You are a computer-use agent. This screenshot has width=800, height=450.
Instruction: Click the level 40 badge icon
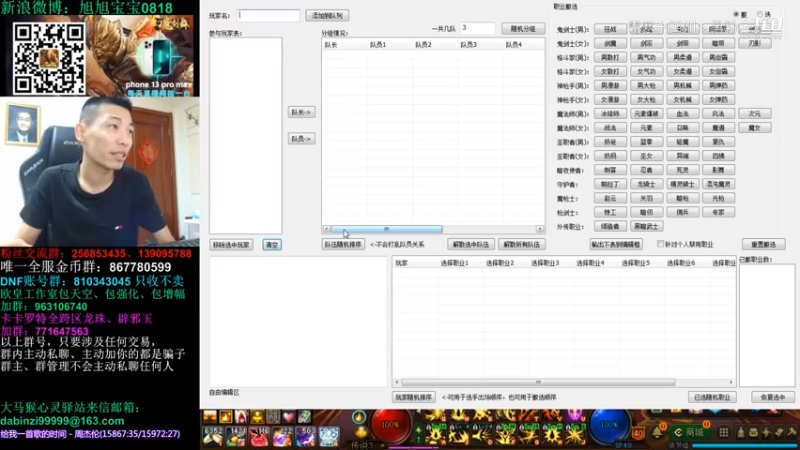(638, 434)
